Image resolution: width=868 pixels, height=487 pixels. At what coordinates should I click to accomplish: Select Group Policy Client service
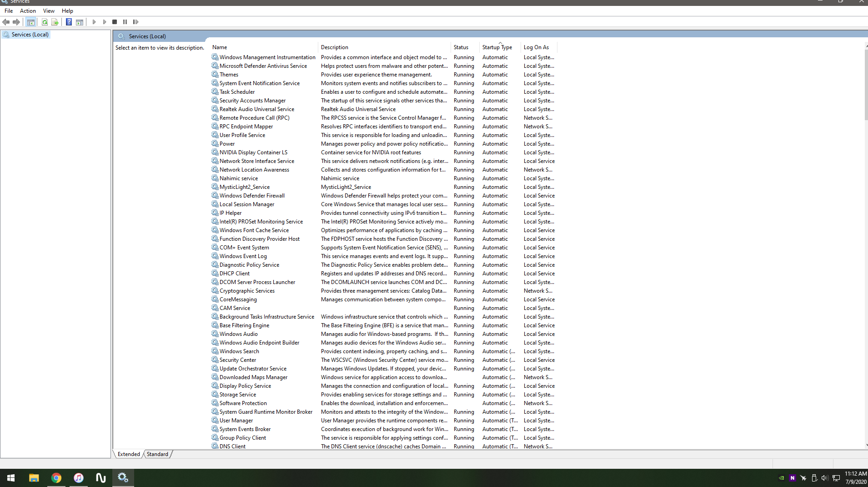tap(242, 438)
